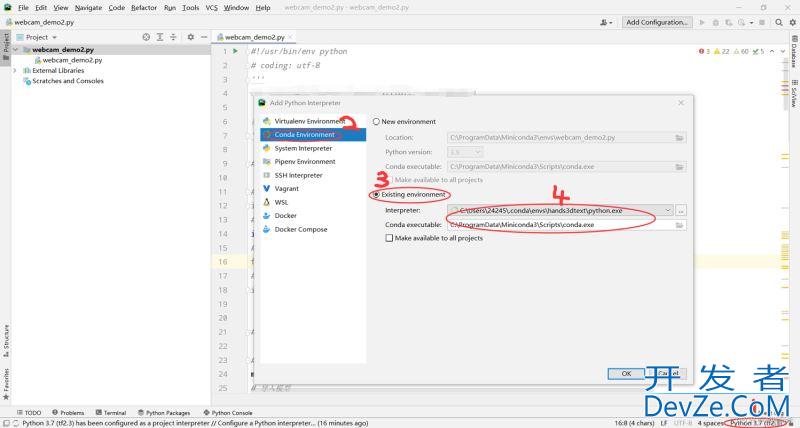The width and height of the screenshot is (800, 428).
Task: Open the Tools menu
Action: pyautogui.click(x=190, y=8)
